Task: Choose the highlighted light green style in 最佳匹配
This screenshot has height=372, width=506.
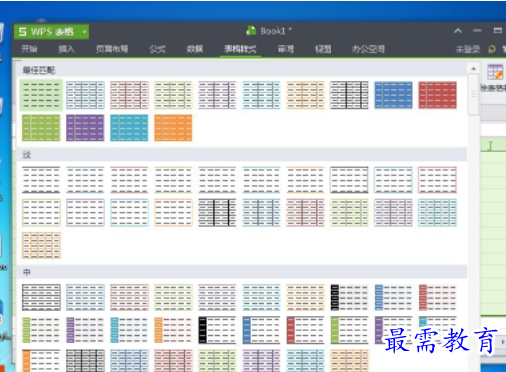Action: [x=41, y=95]
